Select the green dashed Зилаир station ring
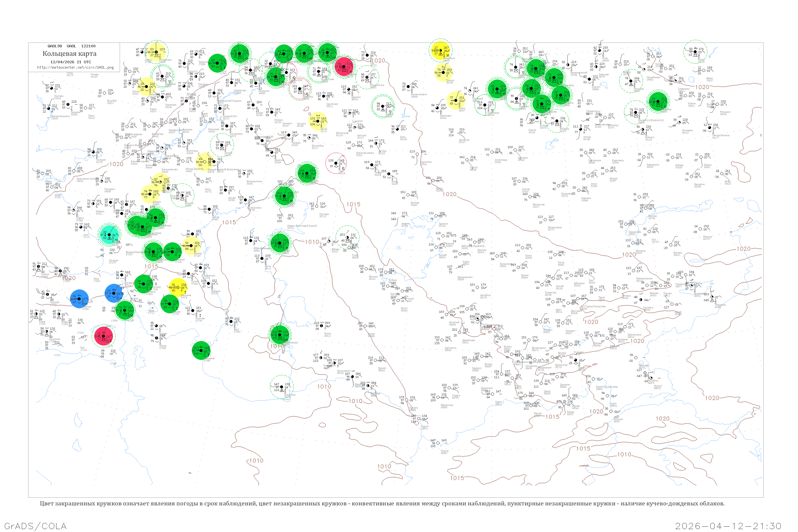The image size is (798, 532). (383, 107)
